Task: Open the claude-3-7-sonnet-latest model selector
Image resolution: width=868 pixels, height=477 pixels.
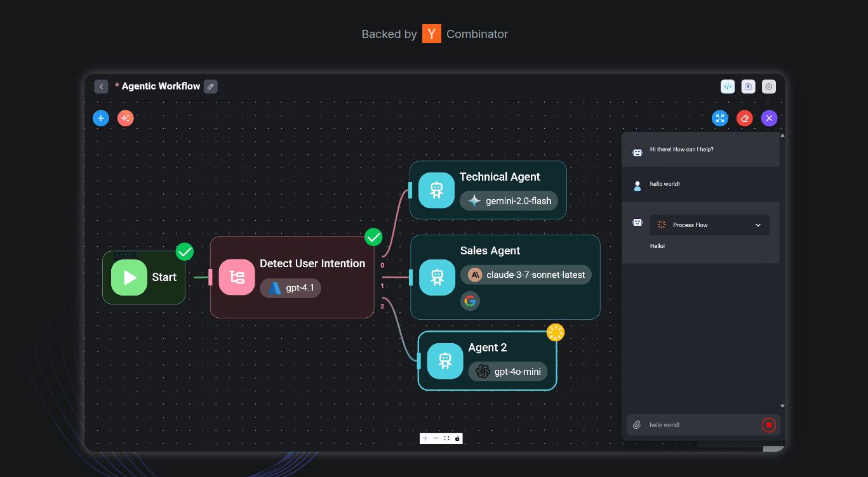Action: [x=526, y=275]
